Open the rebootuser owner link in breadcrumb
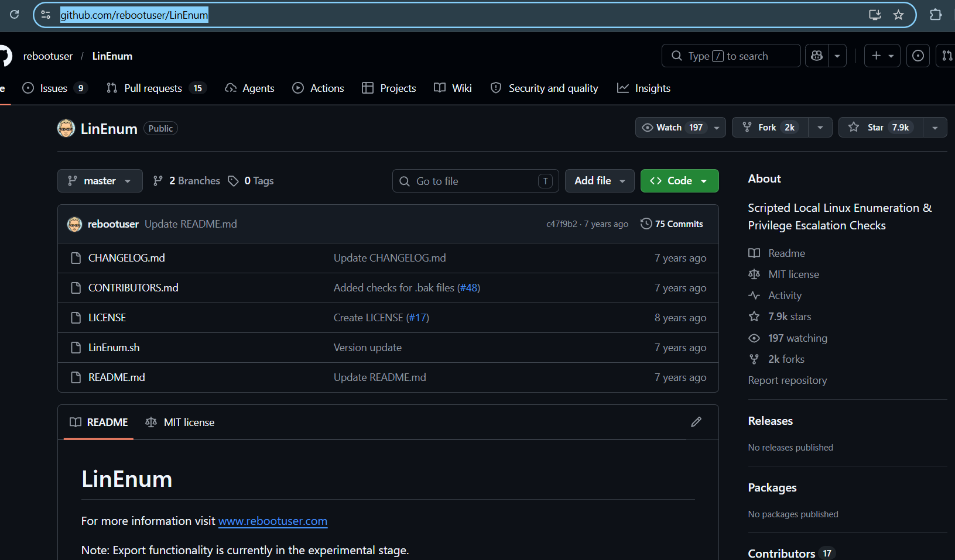 coord(48,56)
